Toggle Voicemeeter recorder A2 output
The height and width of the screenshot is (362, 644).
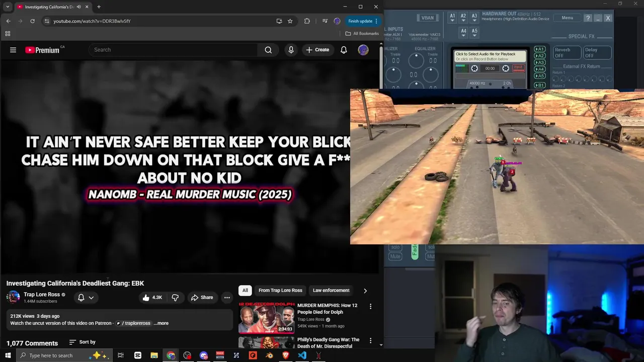tap(539, 56)
